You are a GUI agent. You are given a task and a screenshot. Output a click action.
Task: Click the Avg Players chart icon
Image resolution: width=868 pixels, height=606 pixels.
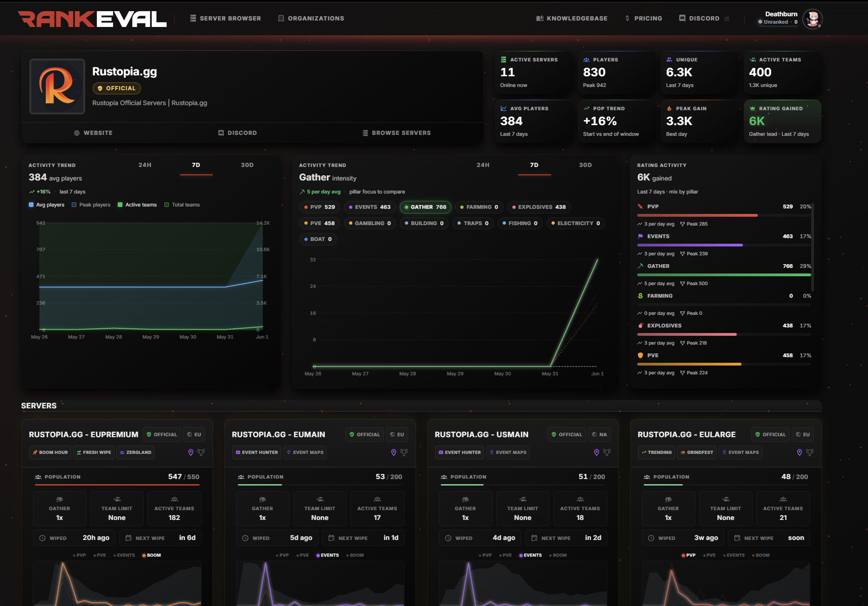point(504,108)
